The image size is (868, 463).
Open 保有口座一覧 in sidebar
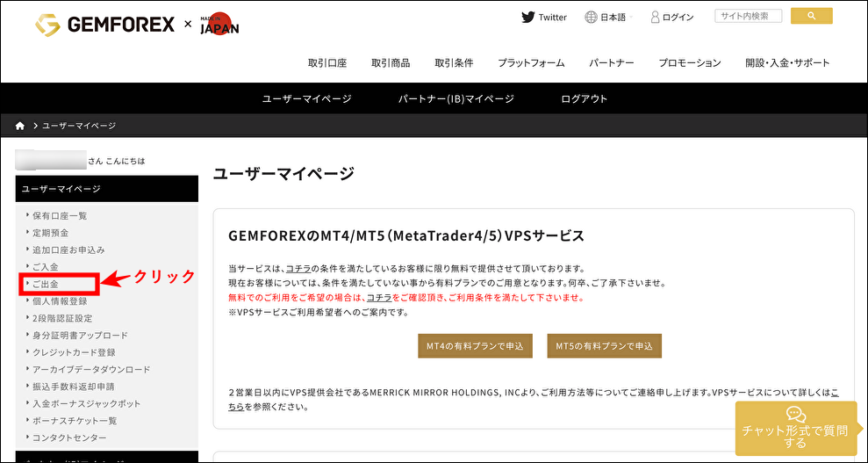60,215
